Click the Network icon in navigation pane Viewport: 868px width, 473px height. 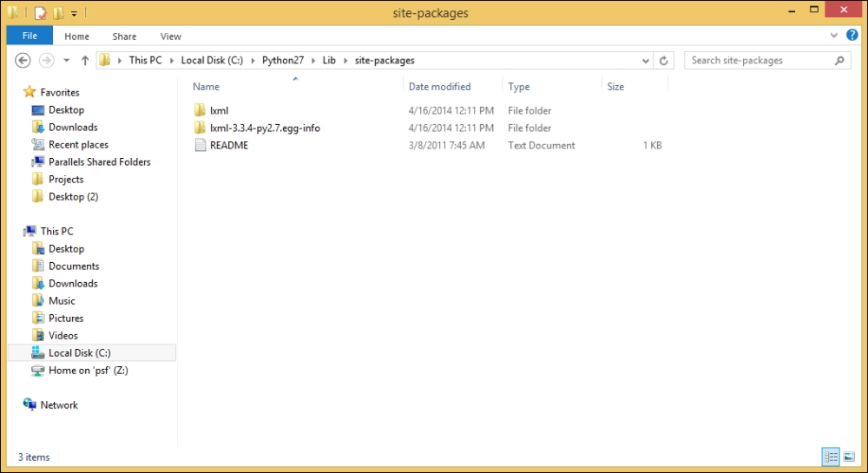(30, 404)
